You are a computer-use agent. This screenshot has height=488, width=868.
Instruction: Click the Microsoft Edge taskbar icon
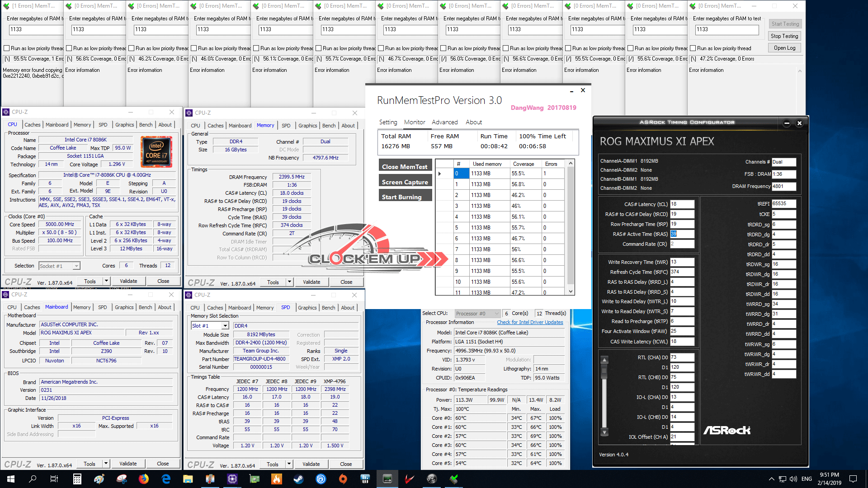click(166, 479)
